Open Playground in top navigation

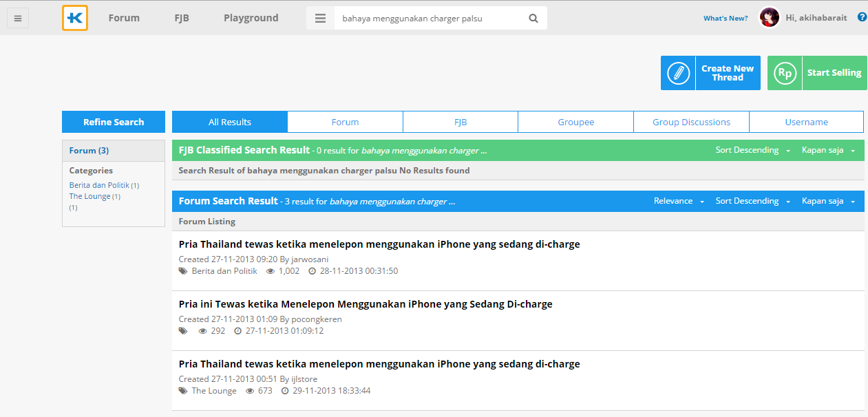(x=251, y=18)
